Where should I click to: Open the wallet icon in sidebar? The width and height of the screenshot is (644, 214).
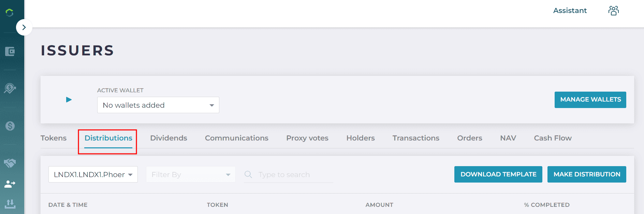[10, 52]
